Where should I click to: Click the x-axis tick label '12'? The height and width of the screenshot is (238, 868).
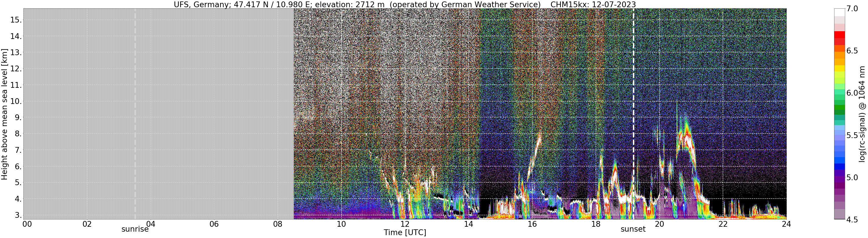[x=405, y=224]
